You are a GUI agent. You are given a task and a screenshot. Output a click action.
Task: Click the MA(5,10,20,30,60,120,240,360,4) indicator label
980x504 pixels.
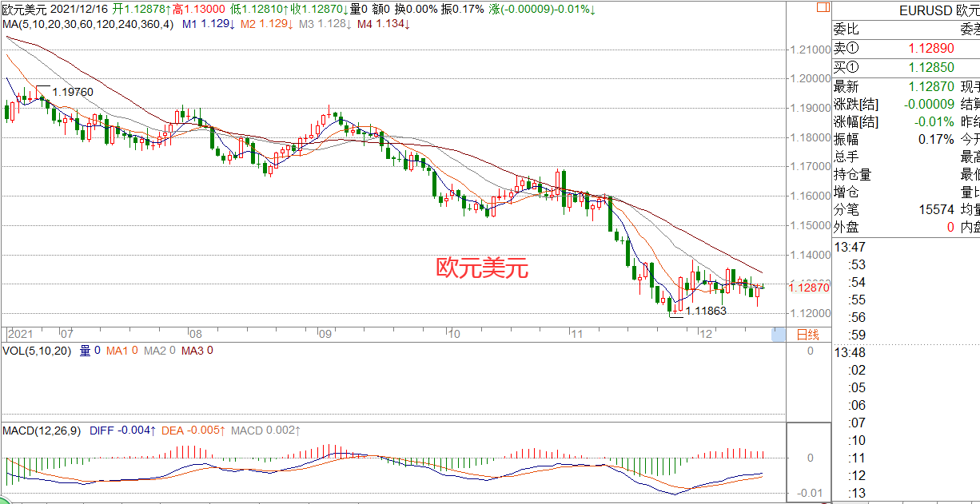coord(87,25)
